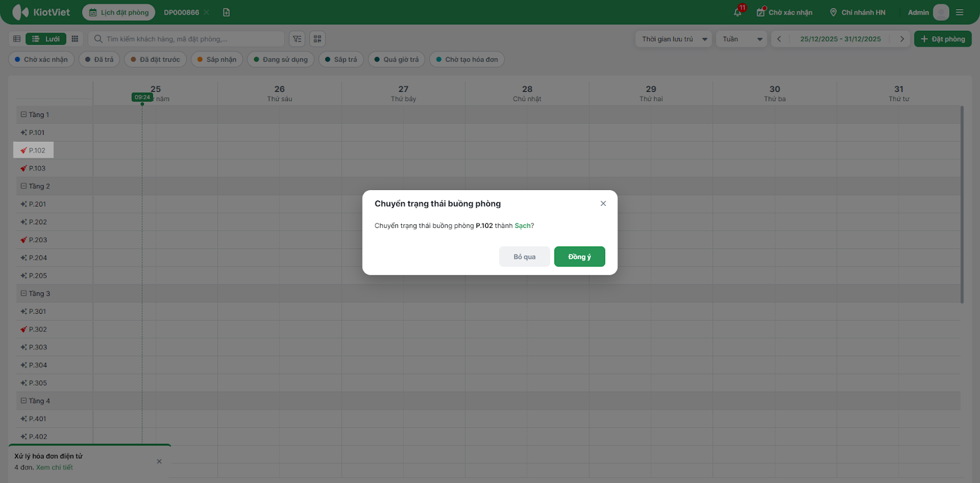Toggle the Chờ tạo hóa đơn status filter
This screenshot has width=980, height=483.
[467, 59]
